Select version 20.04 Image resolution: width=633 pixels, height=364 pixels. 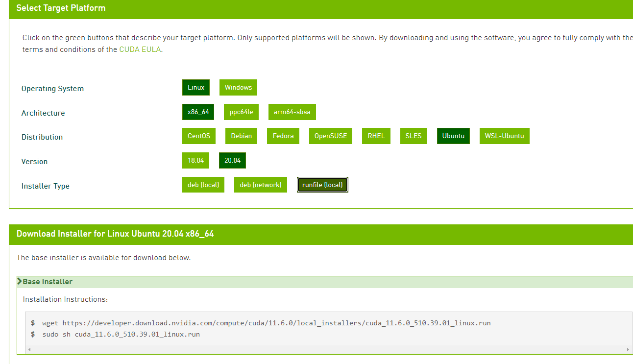[x=232, y=161]
